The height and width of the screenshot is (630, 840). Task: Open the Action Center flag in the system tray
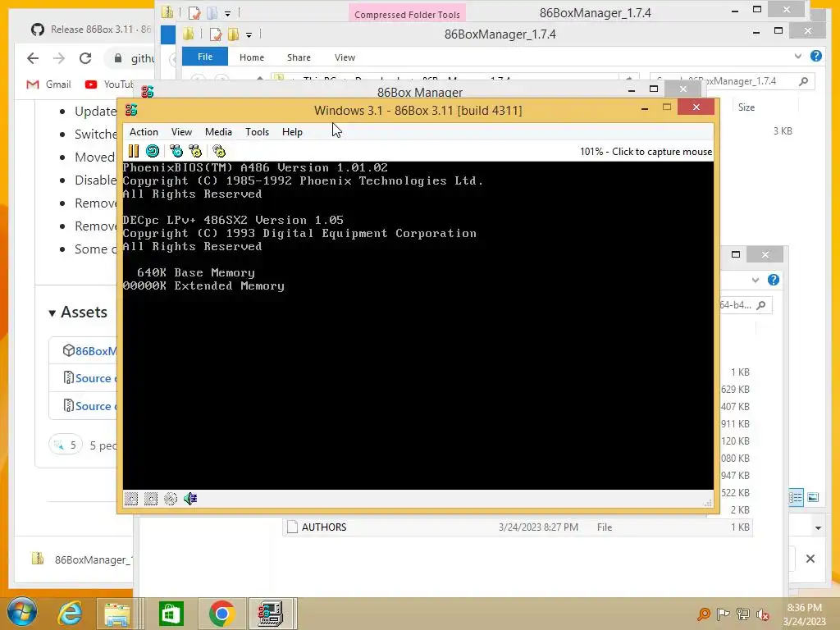pos(723,614)
